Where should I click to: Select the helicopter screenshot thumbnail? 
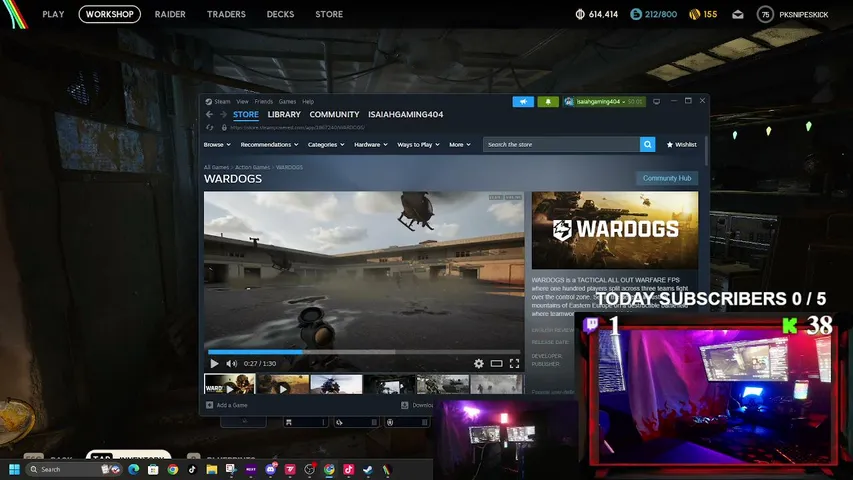[336, 384]
